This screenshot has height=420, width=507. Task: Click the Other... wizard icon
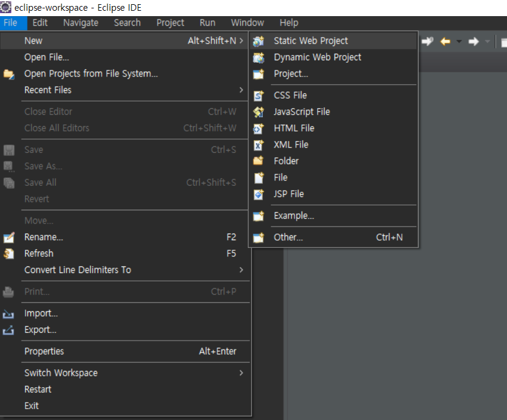coord(259,238)
